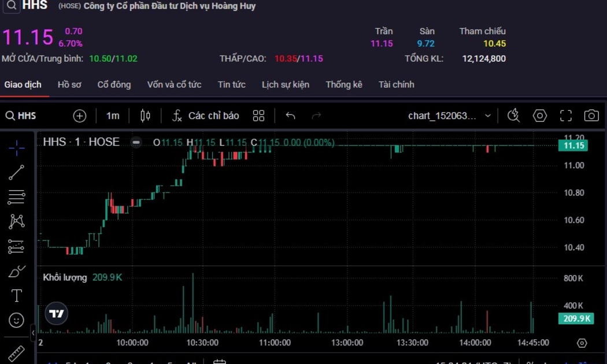
Task: Open the 1m timeframe interval selector
Action: (113, 116)
